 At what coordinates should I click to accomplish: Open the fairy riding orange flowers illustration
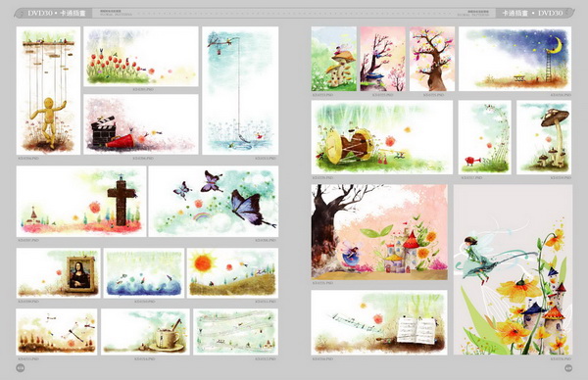tap(513, 270)
